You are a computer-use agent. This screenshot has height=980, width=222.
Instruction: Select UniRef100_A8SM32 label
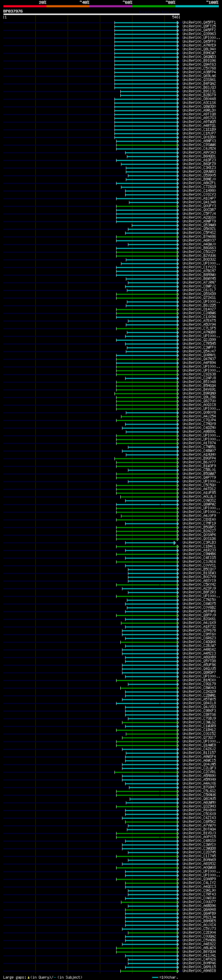199,864
